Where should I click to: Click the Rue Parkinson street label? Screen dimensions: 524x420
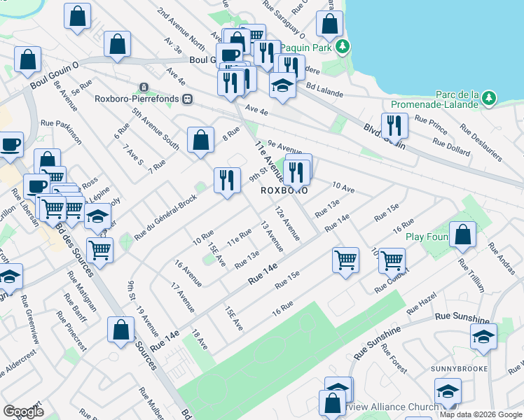(61, 132)
